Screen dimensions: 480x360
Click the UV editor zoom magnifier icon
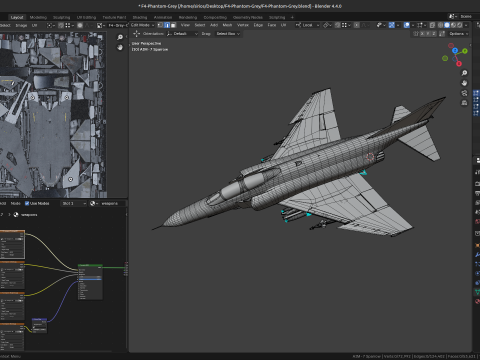pos(120,37)
